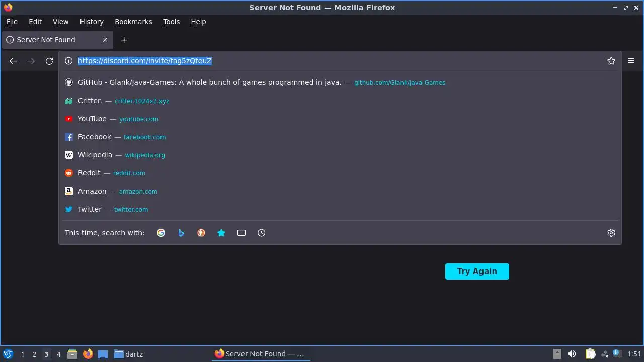Open the Bookmarks menu
This screenshot has width=644, height=362.
point(133,22)
